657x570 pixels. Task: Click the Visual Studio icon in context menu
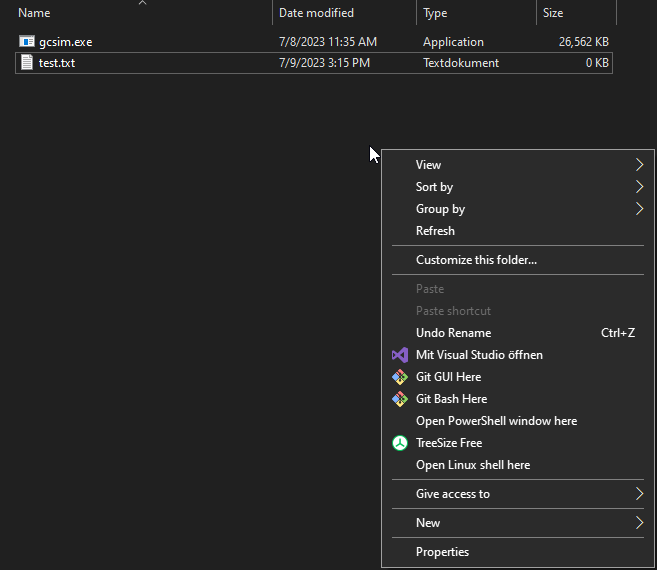point(399,355)
